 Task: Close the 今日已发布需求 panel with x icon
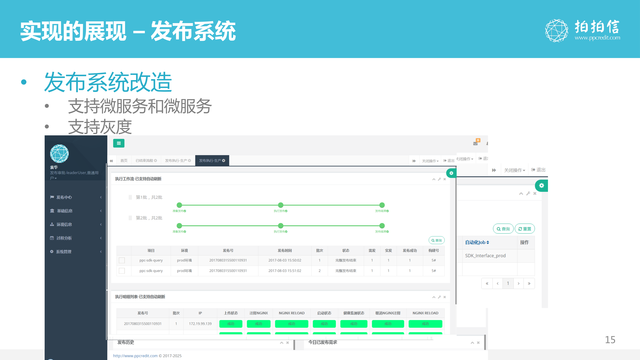pos(478,343)
